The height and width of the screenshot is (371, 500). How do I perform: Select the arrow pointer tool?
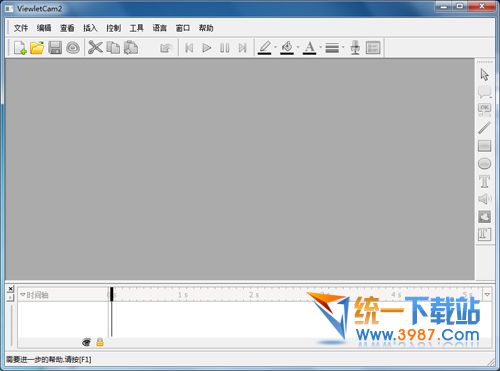click(485, 74)
